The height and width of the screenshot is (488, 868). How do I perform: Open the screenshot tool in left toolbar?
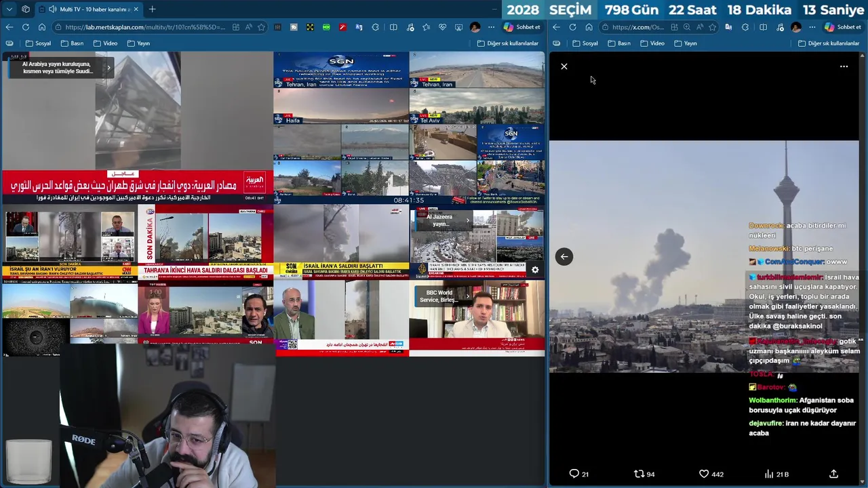pyautogui.click(x=458, y=27)
